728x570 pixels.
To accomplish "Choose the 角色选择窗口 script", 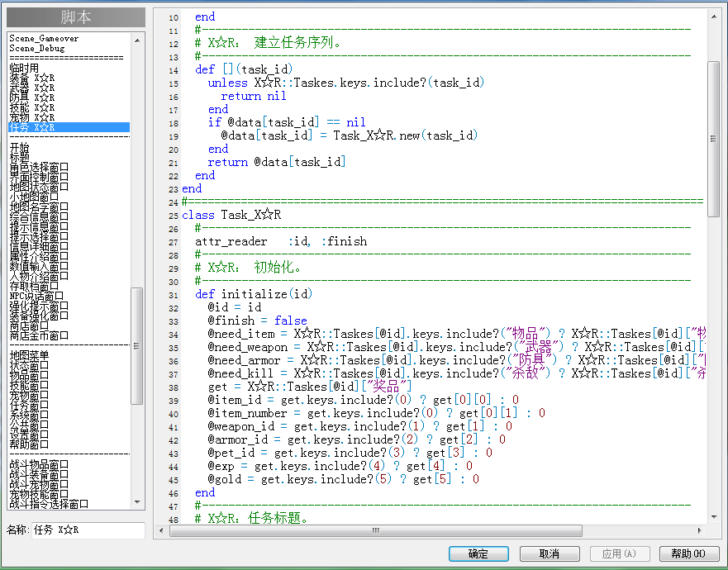I will [x=39, y=167].
